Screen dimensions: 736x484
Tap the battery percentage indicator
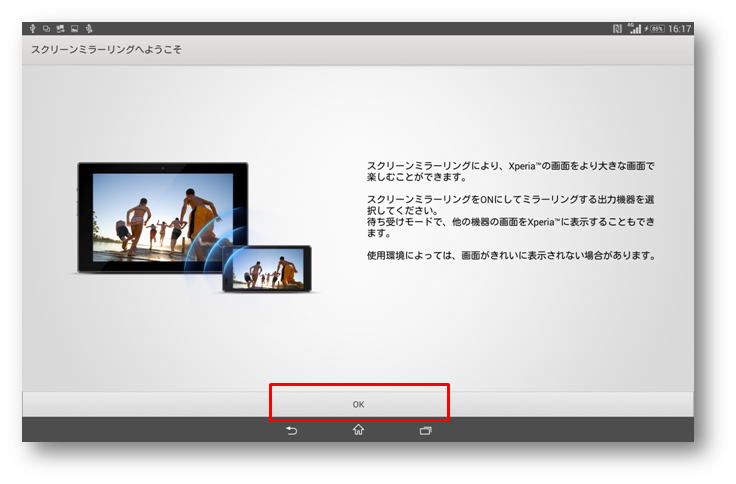tap(658, 29)
